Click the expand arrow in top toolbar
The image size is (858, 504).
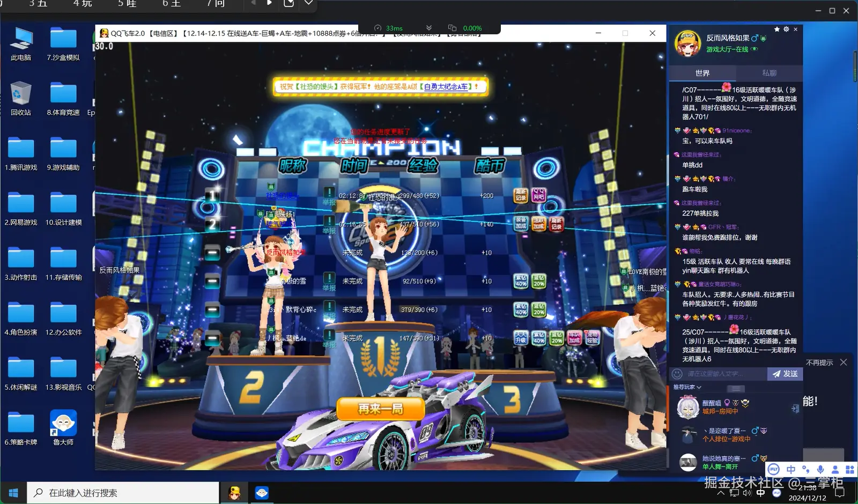(x=308, y=3)
